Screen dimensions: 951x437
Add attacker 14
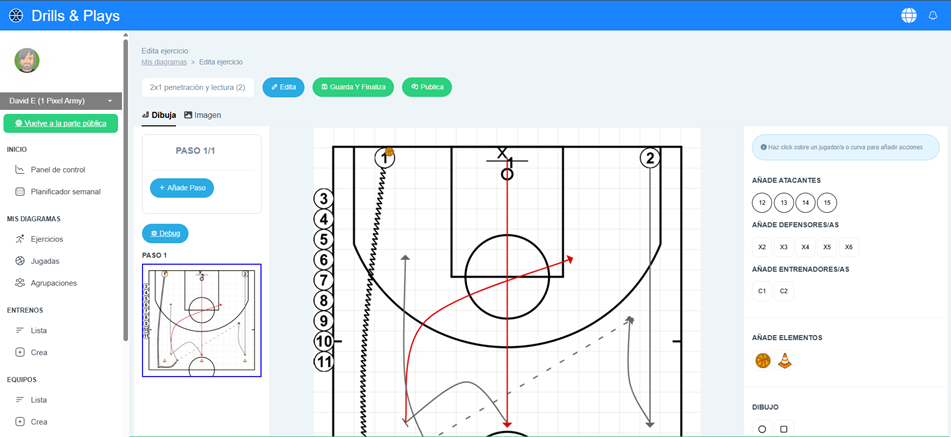(x=805, y=203)
